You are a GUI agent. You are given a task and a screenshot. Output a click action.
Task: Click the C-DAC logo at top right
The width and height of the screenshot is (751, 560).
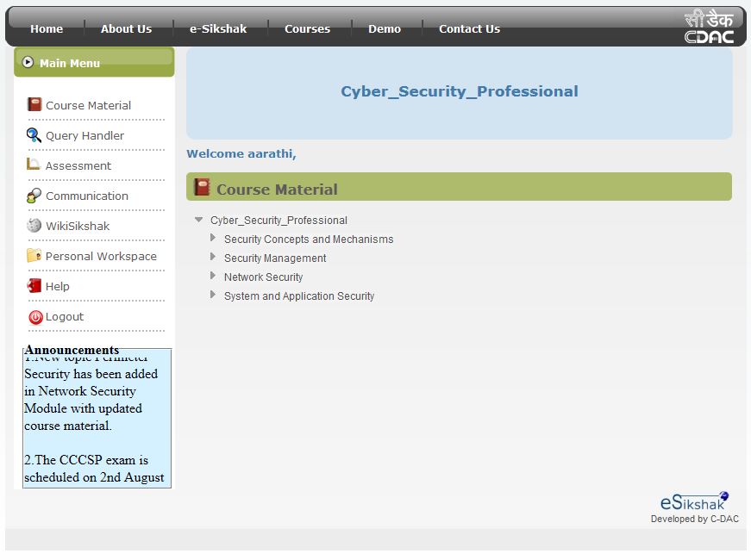pyautogui.click(x=708, y=27)
